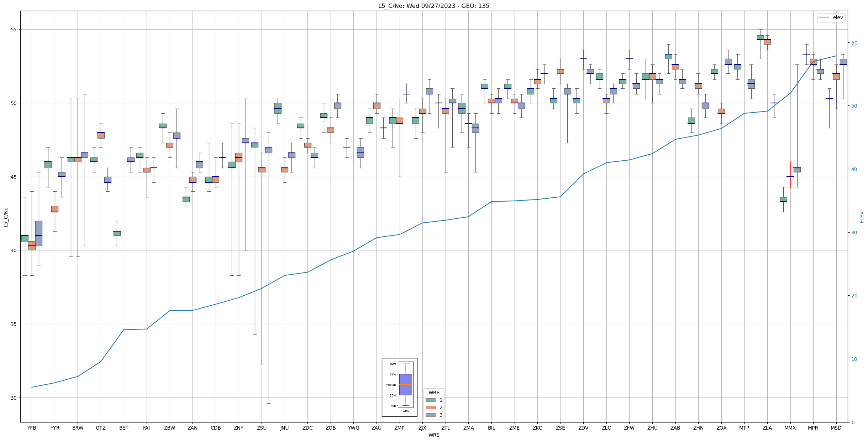Screen dimensions: 868x441
Task: Click the WRS x-axis title
Action: [433, 435]
